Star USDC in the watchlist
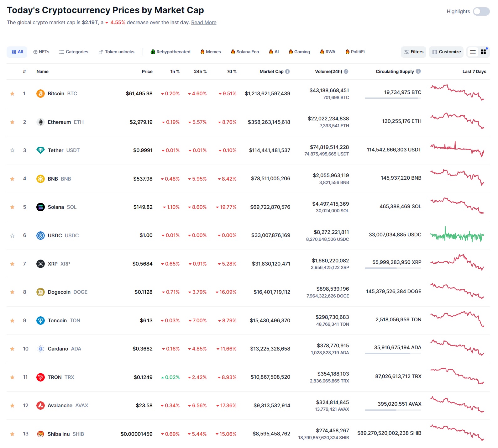 12,235
